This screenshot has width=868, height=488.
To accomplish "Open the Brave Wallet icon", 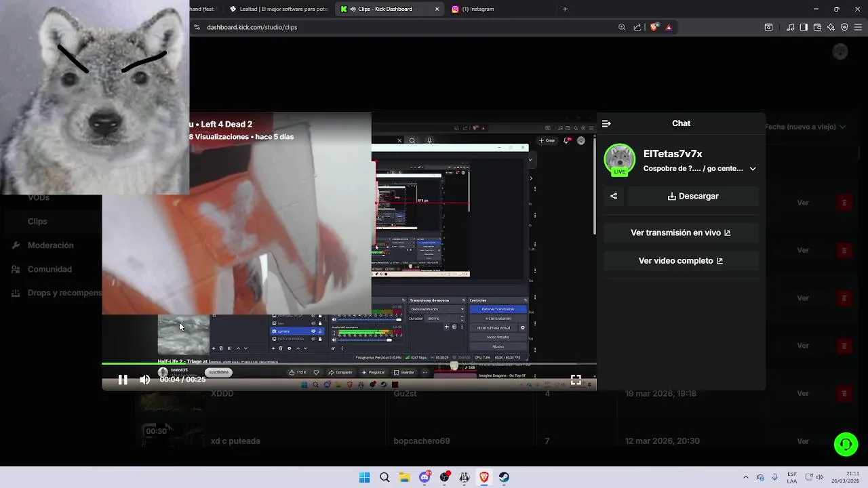I will tap(817, 27).
